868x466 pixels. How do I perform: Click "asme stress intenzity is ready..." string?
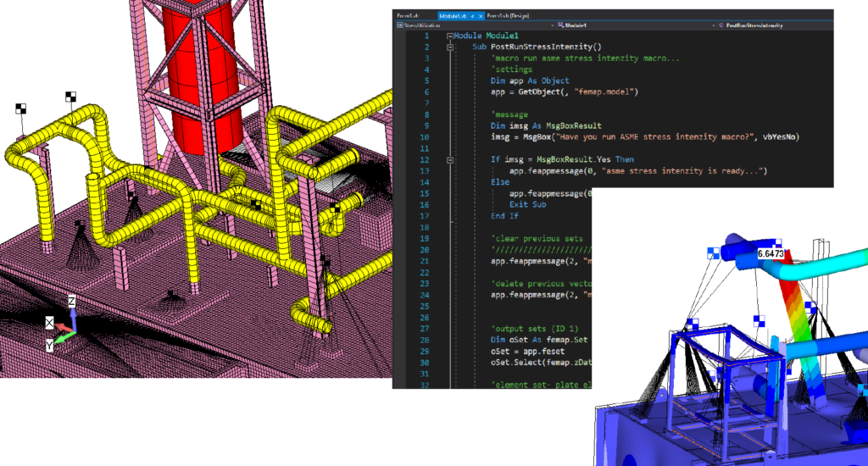click(682, 171)
